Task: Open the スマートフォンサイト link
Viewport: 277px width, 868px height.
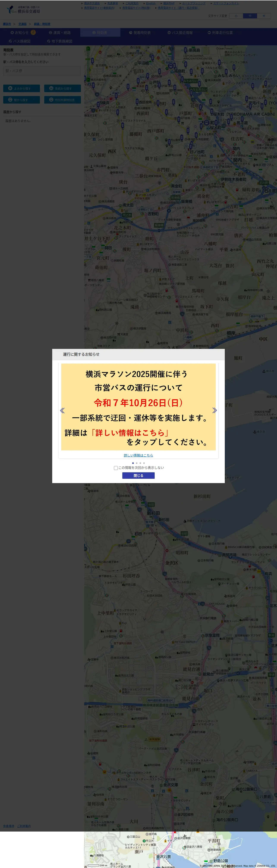Action: pyautogui.click(x=226, y=3)
